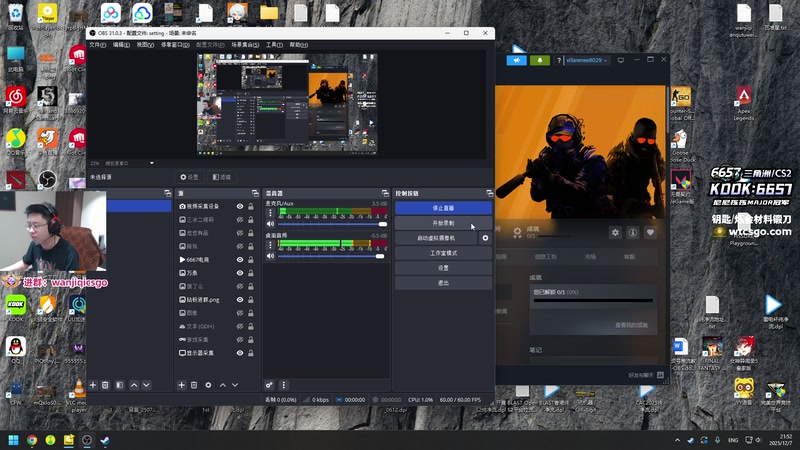Open source properties gear in sources toolbar

[x=208, y=385]
